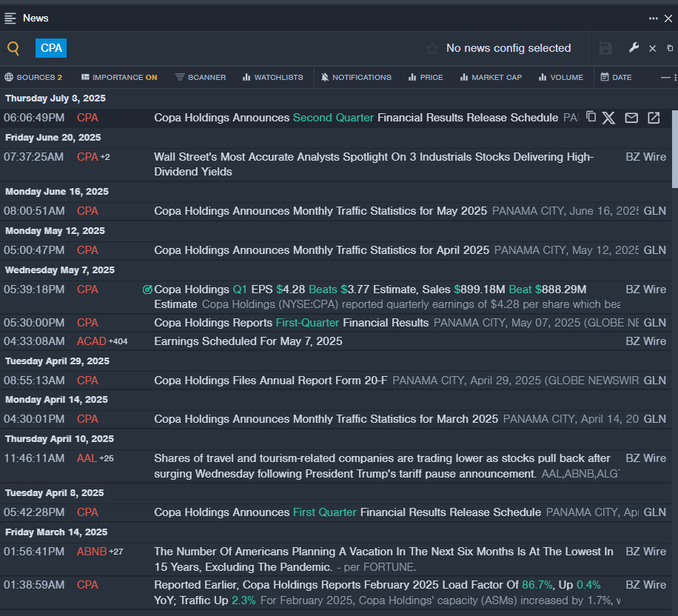The width and height of the screenshot is (678, 616).
Task: Open Copa Holdings Reports First-Quarter Financial Results
Action: 292,323
